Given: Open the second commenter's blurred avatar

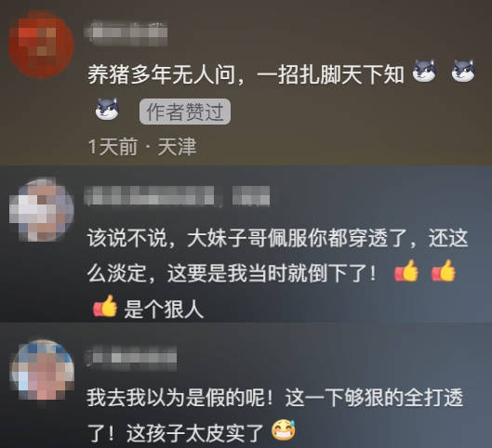Looking at the screenshot, I should coord(42,210).
